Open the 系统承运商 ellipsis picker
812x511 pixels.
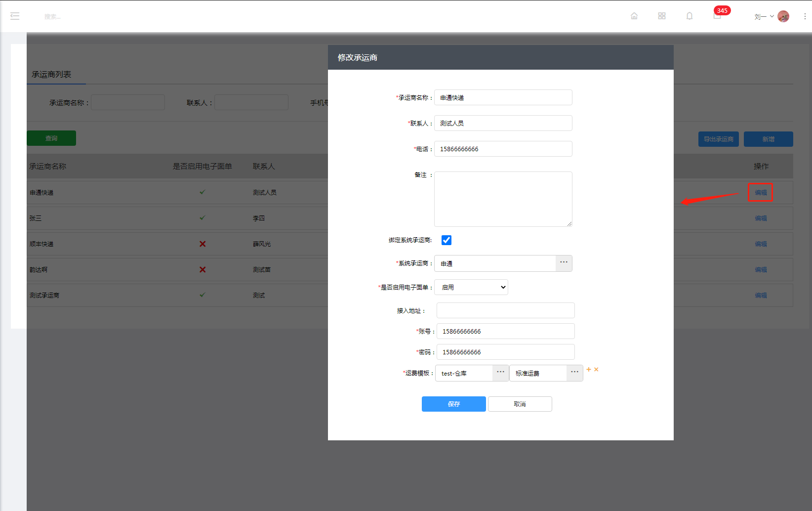(564, 263)
